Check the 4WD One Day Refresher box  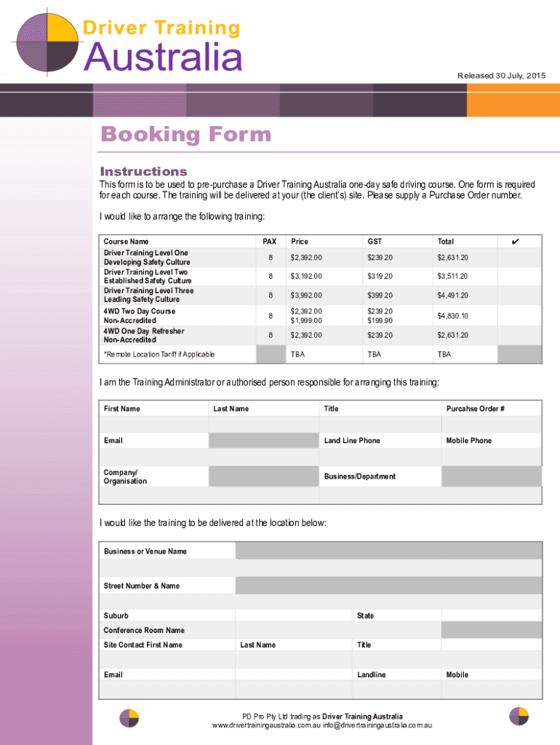pos(519,335)
